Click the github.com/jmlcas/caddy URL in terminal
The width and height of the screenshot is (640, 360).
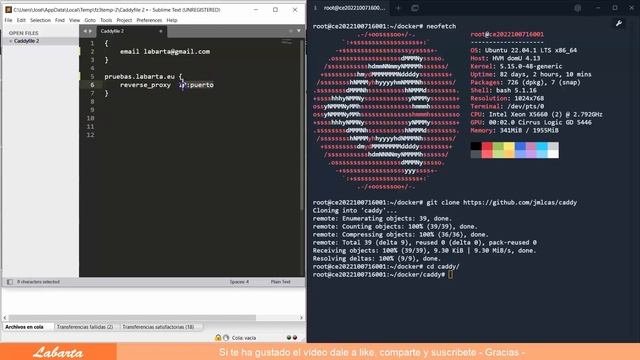tap(520, 202)
